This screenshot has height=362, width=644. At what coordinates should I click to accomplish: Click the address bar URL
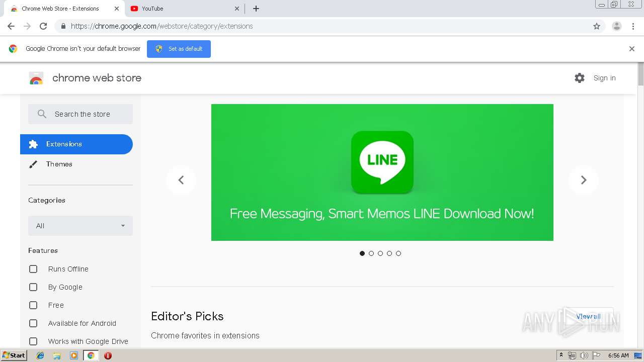click(162, 26)
